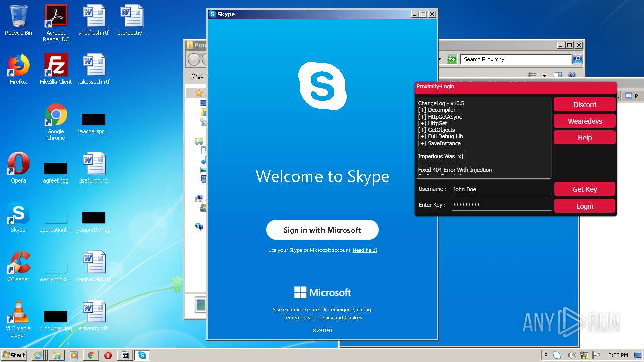Show hidden system tray icons

point(546,355)
